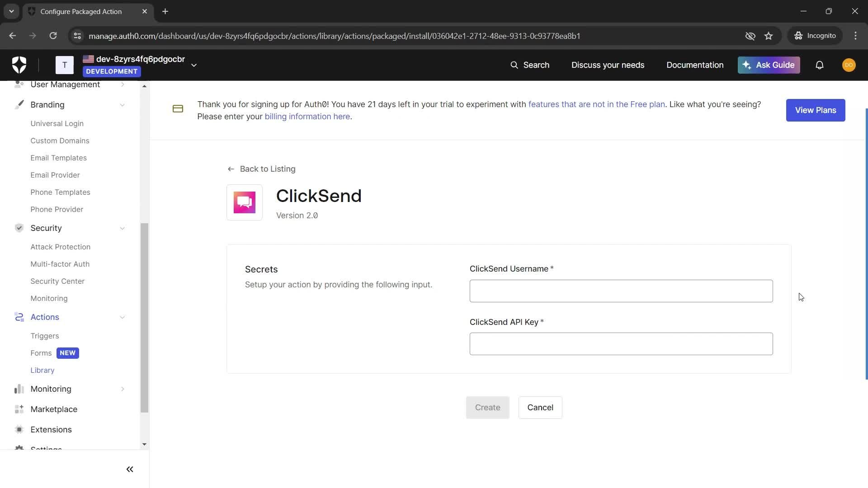The width and height of the screenshot is (868, 488).
Task: Open Multi-factor Auth page
Action: point(60,264)
